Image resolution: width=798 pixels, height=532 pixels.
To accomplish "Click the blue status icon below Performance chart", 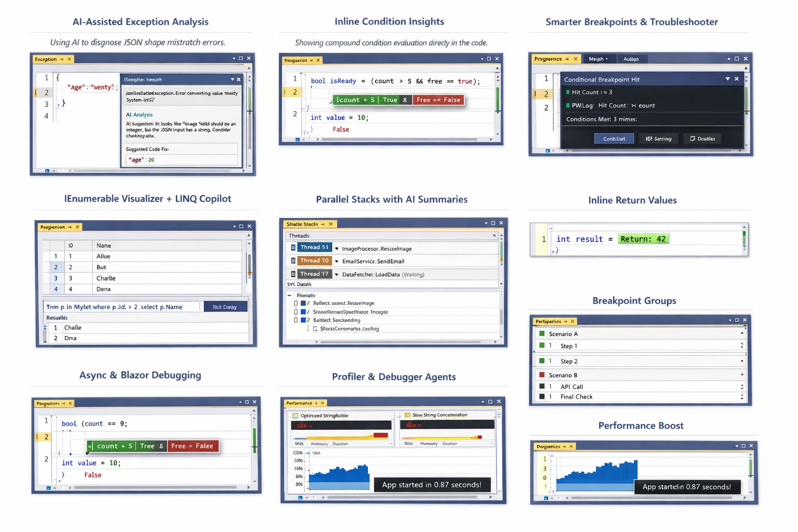I will pyautogui.click(x=300, y=497).
